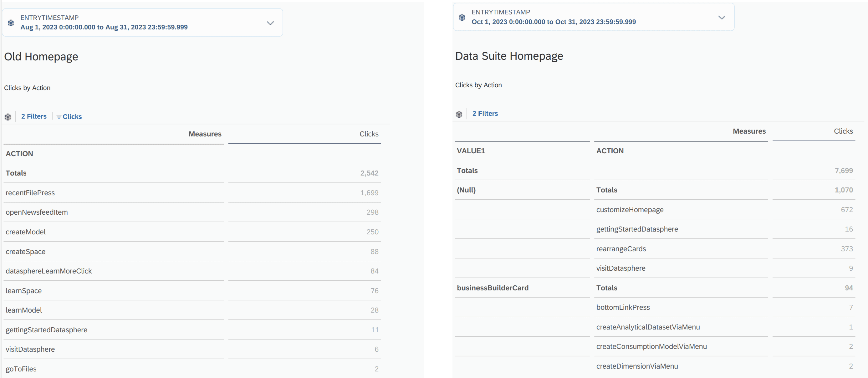Expand the Aug 2023 ENTRYTIMESTAMP dropdown chevron
The width and height of the screenshot is (868, 378).
pos(270,23)
